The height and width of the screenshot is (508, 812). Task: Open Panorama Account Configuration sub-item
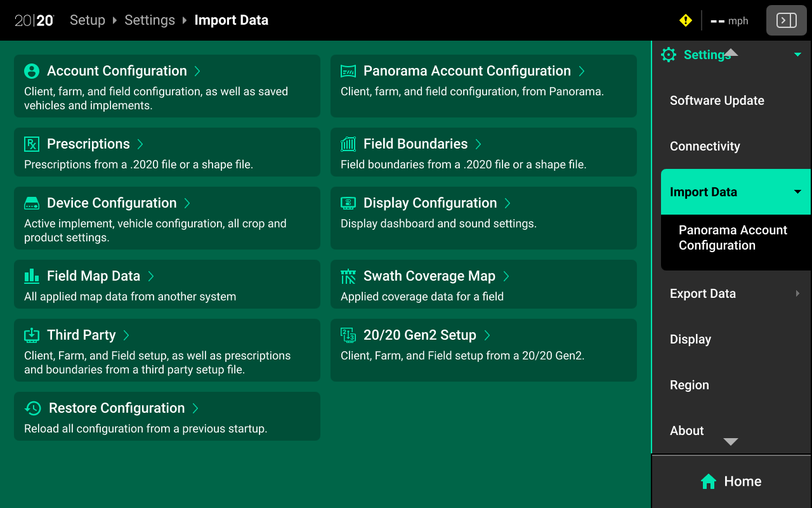click(733, 237)
